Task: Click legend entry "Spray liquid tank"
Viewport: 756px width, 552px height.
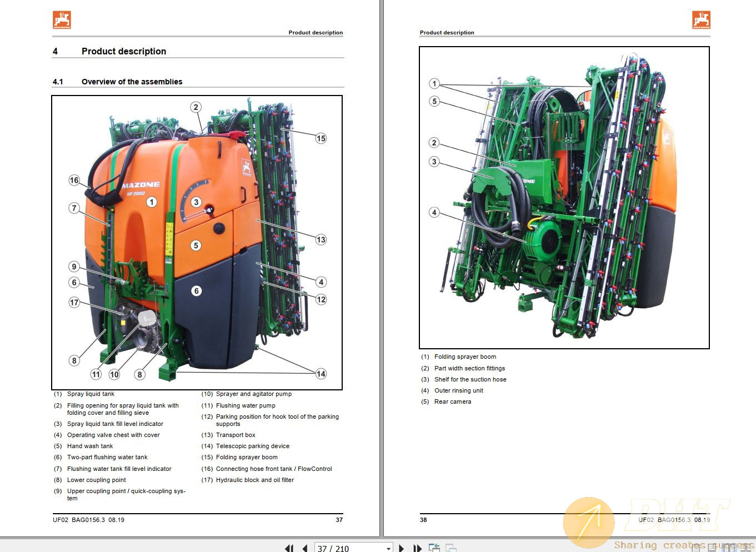Action: pos(91,394)
